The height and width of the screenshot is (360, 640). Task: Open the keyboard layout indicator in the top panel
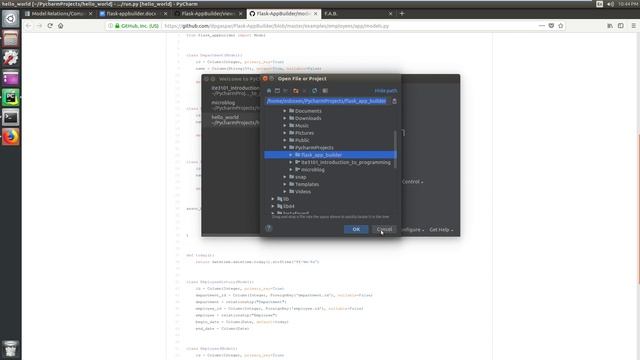pyautogui.click(x=599, y=4)
